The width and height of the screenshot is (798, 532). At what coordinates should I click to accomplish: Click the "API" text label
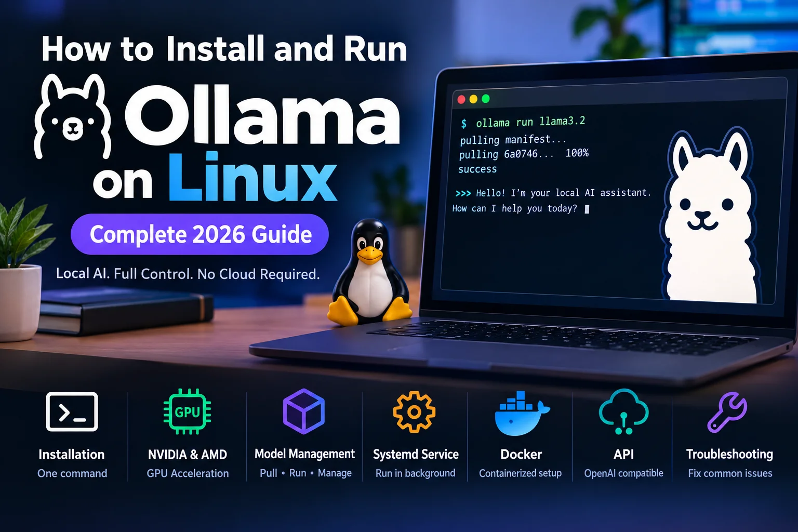coord(623,455)
